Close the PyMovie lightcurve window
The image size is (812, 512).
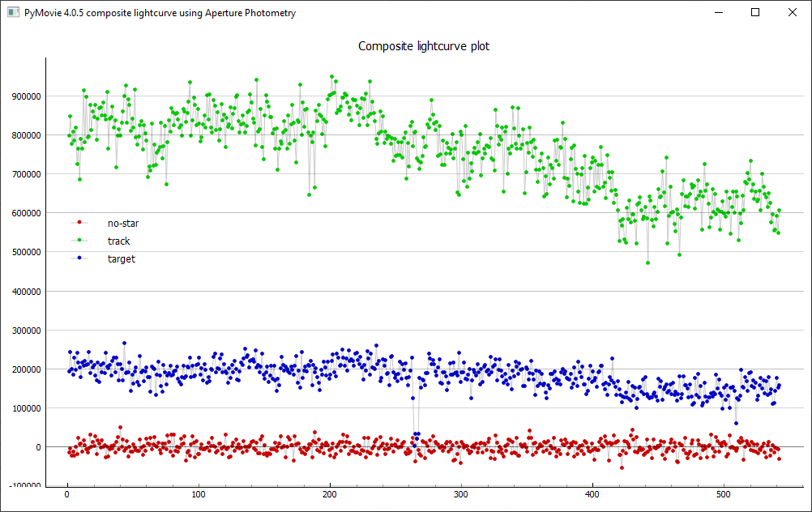pos(793,13)
